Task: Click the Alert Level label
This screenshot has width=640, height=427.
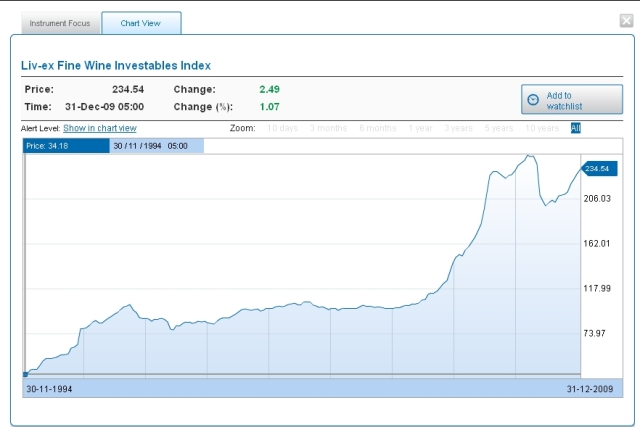Action: point(40,129)
